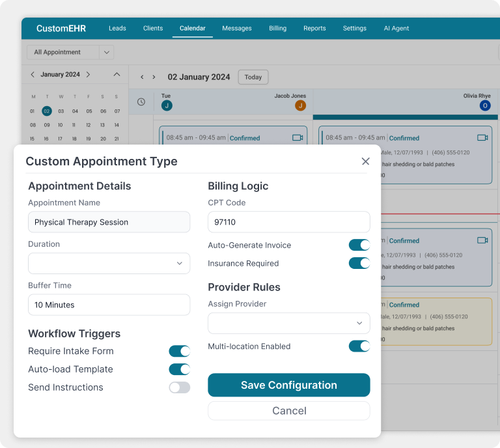Click the Appointment Name input field
Screen dimensions: 500x448
click(109, 222)
